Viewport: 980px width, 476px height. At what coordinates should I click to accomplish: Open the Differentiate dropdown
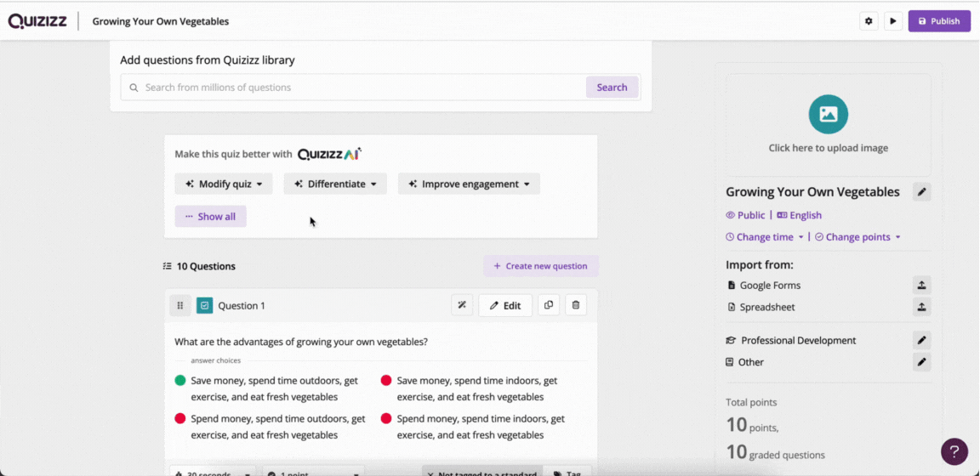pos(335,184)
